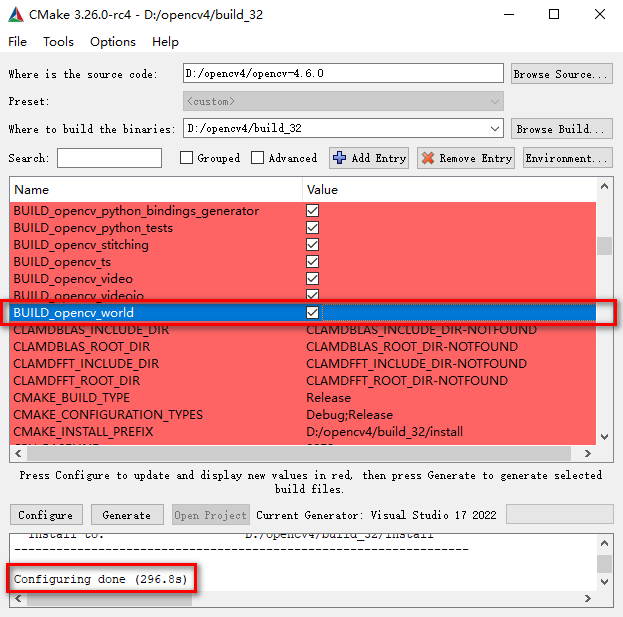Open the Tools menu
623x617 pixels.
click(x=58, y=42)
